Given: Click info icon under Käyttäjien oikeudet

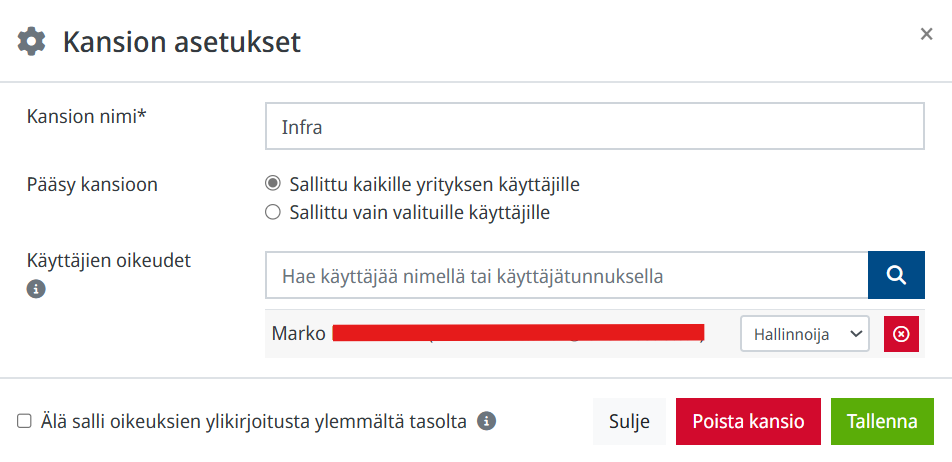Looking at the screenshot, I should point(36,289).
